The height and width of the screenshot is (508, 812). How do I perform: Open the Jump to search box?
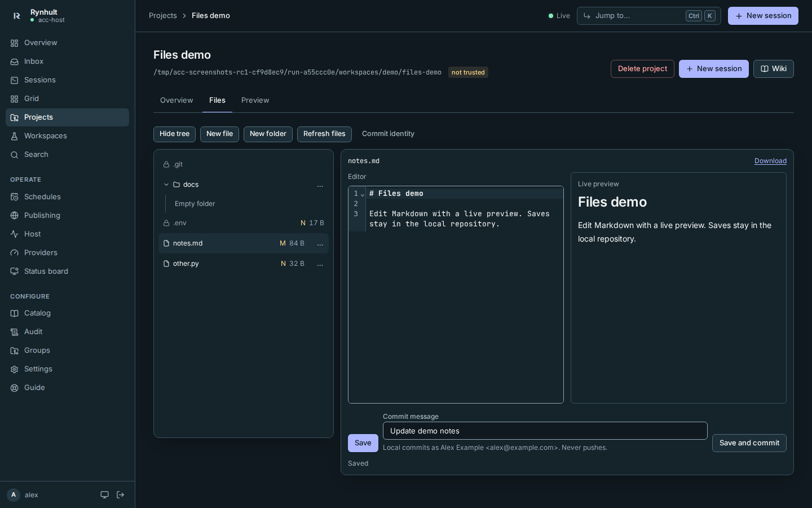coord(649,16)
